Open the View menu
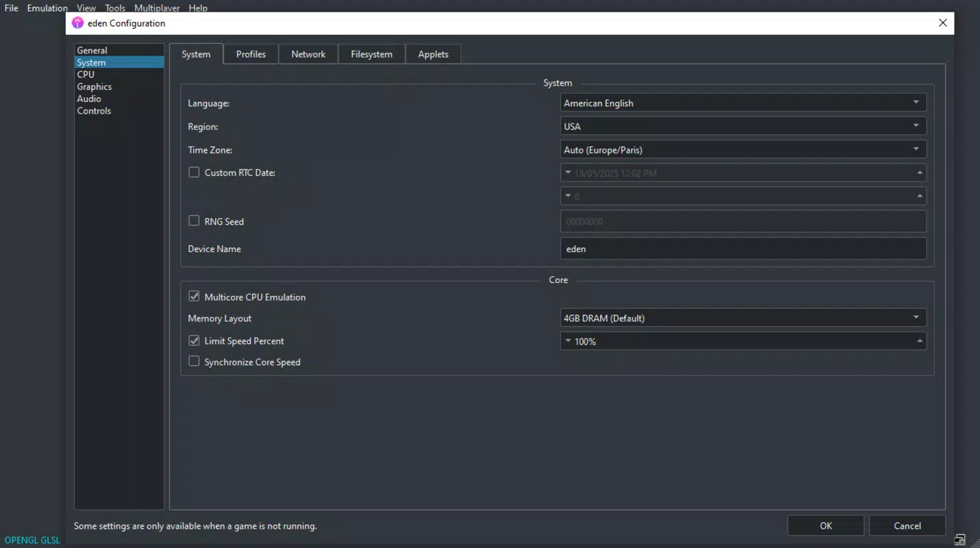 (86, 8)
